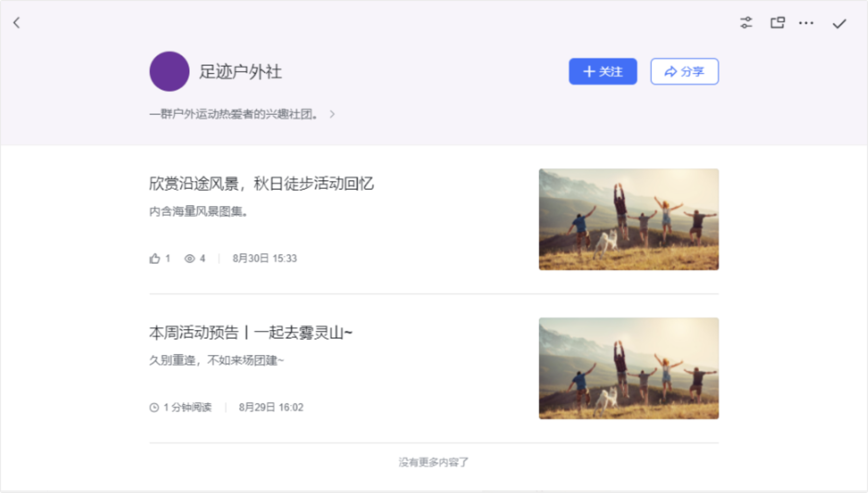
Task: Click the filter settings icon at top right
Action: (x=746, y=23)
